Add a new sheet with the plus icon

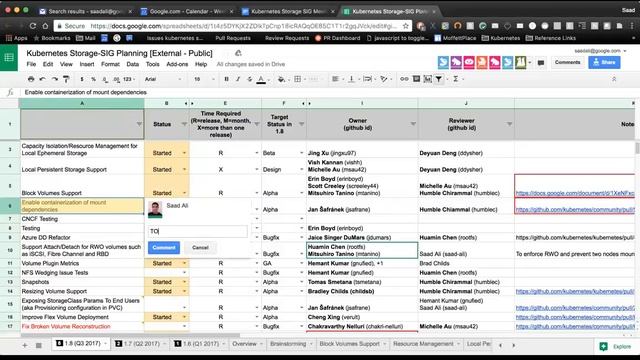coord(24,345)
